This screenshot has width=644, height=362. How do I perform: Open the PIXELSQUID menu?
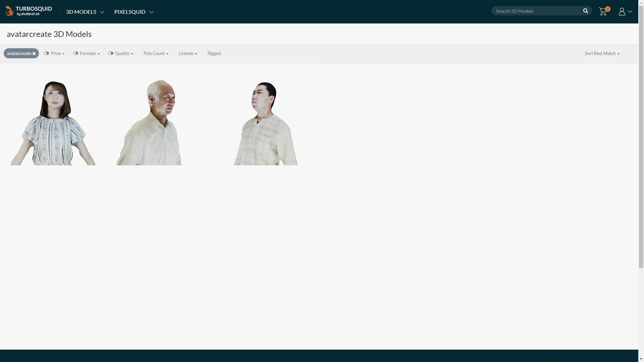coord(134,12)
